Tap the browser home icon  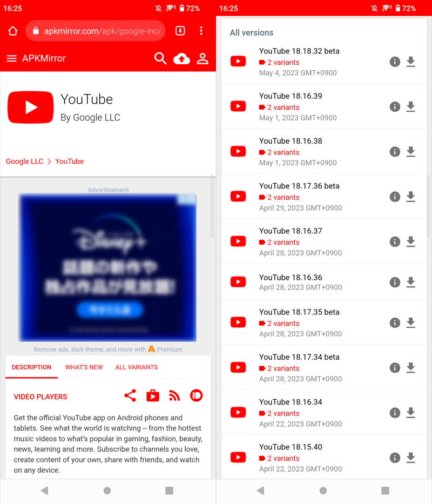pos(13,31)
